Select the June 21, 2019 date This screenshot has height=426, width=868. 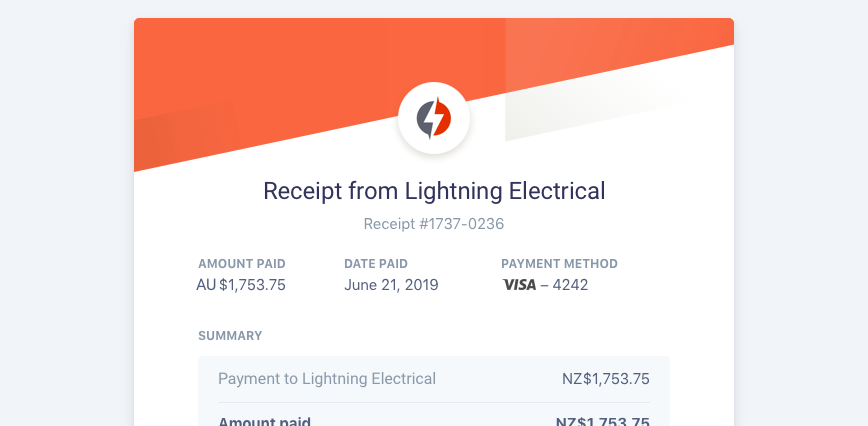point(391,285)
